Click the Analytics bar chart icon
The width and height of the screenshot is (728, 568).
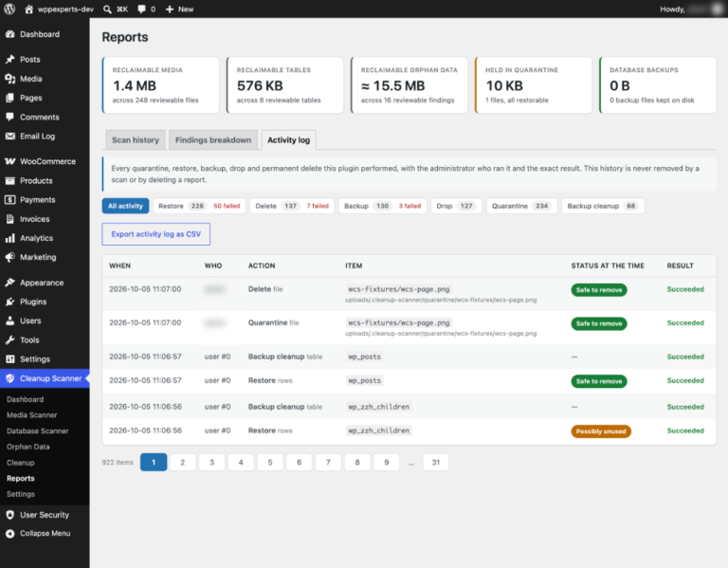(9, 238)
